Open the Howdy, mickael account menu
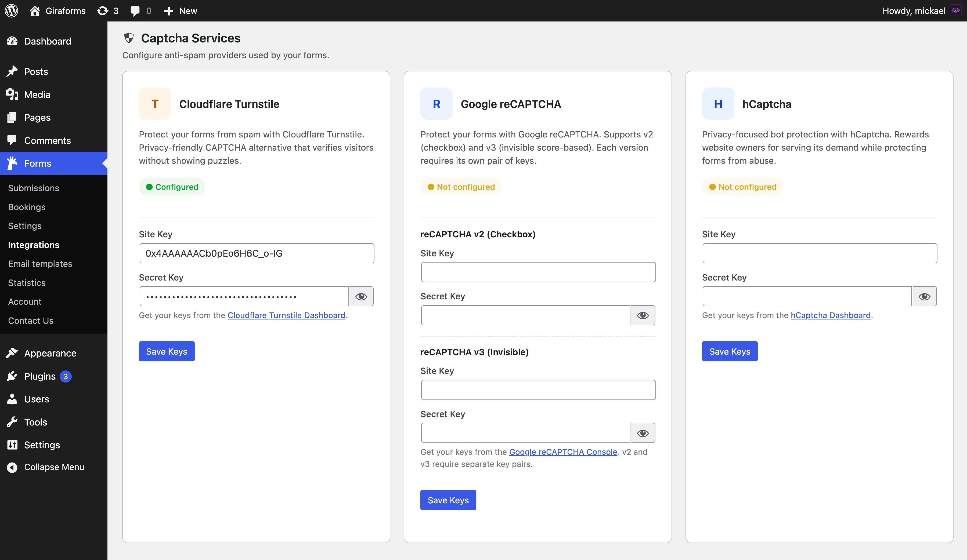The width and height of the screenshot is (967, 560). (914, 10)
